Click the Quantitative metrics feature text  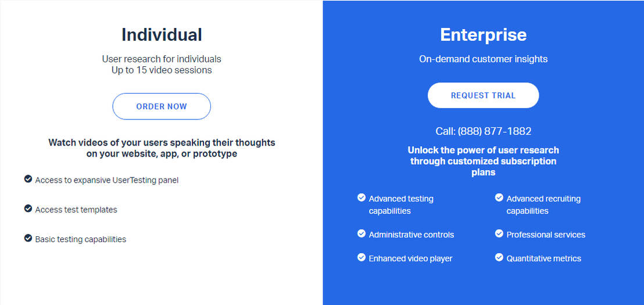click(x=543, y=258)
